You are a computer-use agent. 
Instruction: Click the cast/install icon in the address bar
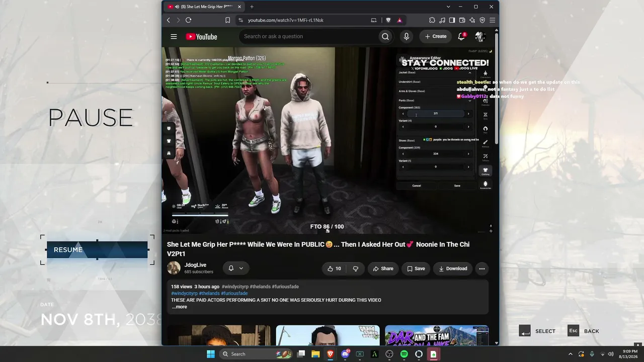point(373,20)
